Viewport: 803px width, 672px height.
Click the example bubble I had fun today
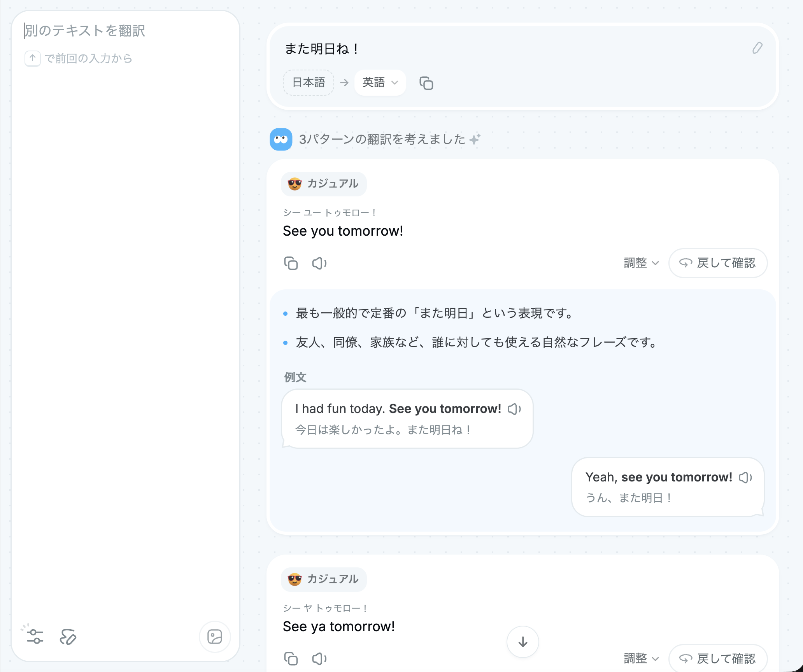click(x=407, y=418)
